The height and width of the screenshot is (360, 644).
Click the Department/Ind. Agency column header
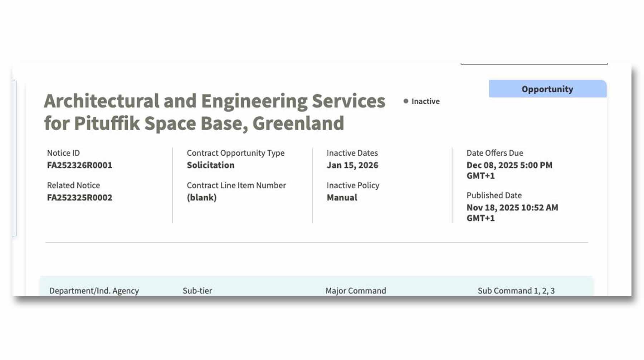pos(94,291)
